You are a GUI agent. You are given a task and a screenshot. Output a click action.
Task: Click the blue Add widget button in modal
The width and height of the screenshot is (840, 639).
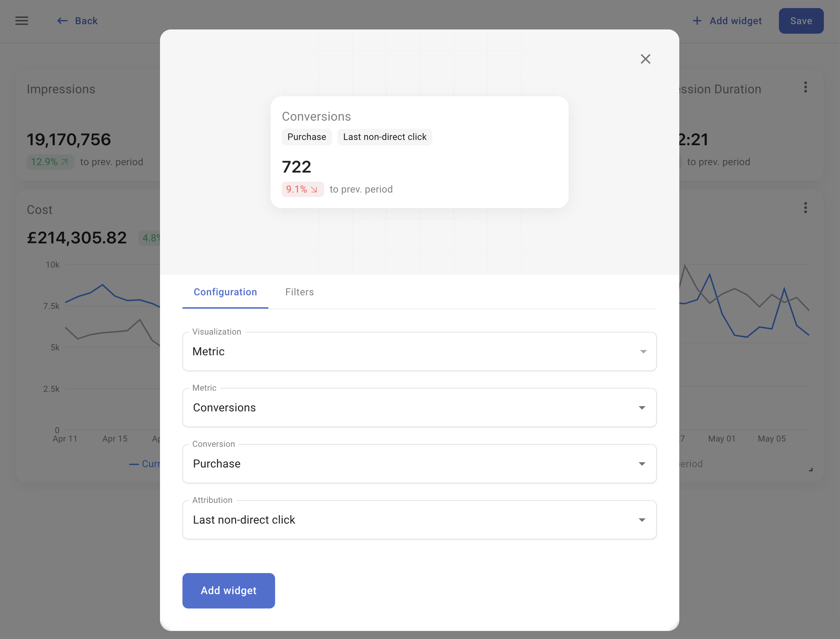click(228, 591)
